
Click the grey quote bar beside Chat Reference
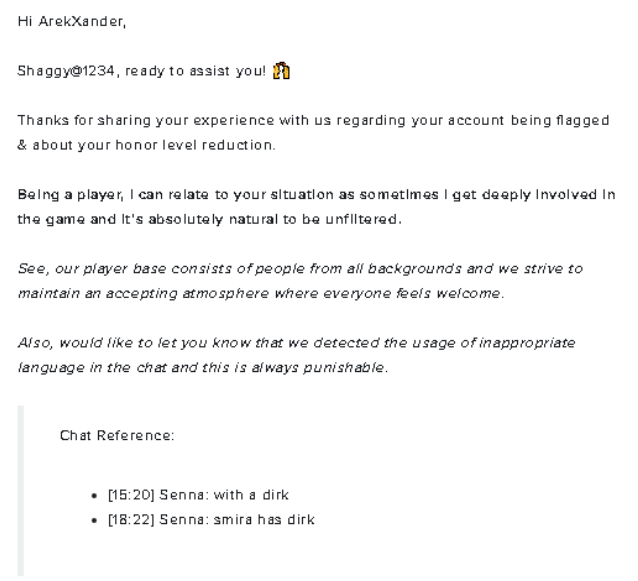pos(21,490)
